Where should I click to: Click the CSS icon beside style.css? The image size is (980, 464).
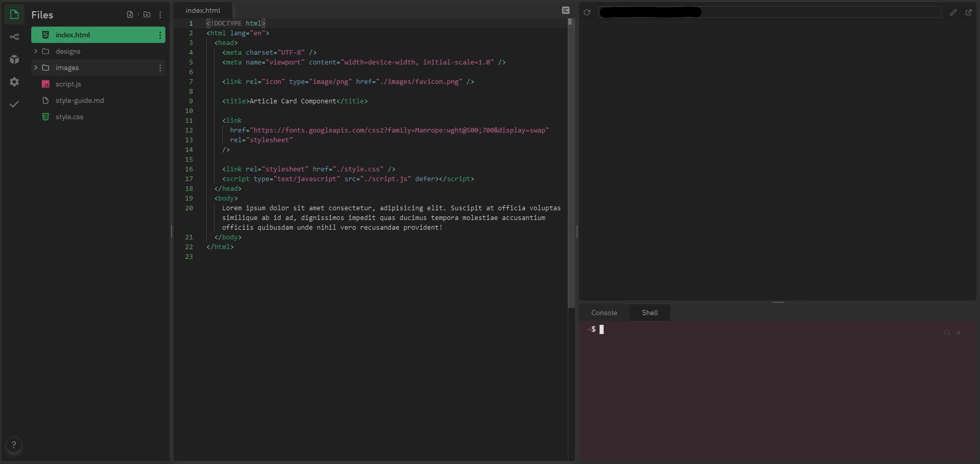click(x=46, y=117)
